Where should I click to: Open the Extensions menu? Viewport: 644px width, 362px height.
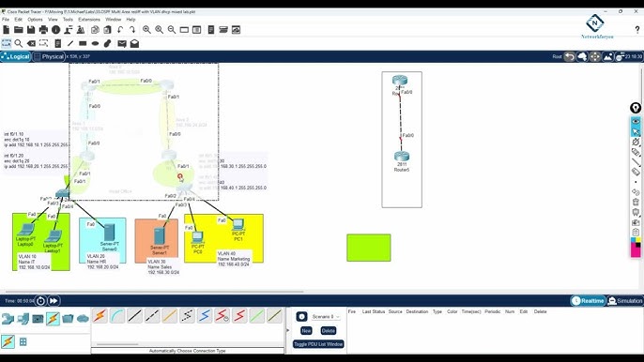click(x=89, y=20)
